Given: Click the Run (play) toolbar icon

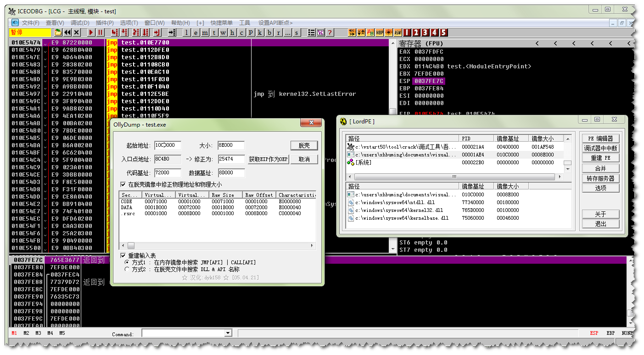Looking at the screenshot, I should coord(91,33).
